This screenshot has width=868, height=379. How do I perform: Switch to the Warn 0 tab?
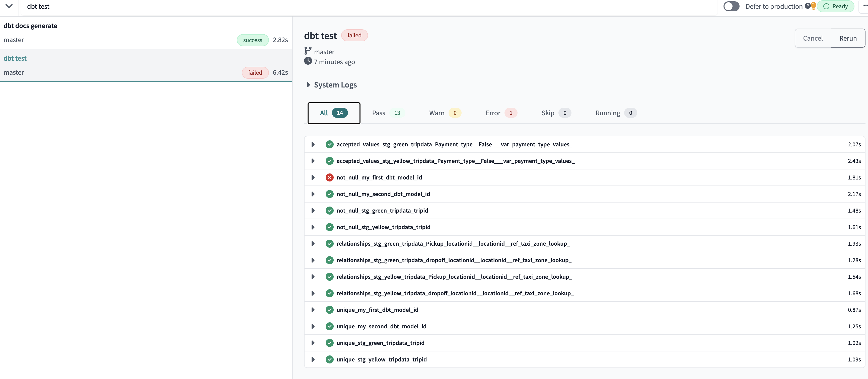click(445, 113)
